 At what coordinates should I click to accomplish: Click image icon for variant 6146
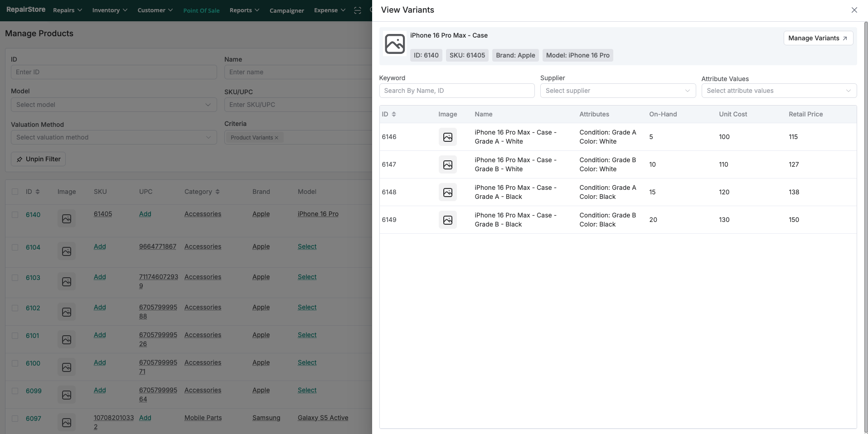tap(447, 137)
